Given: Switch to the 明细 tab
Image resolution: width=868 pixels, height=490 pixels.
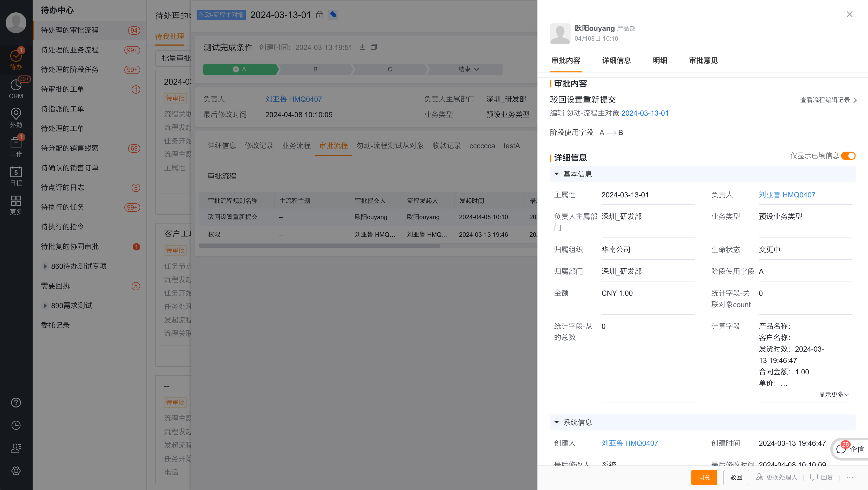Looking at the screenshot, I should coord(660,61).
